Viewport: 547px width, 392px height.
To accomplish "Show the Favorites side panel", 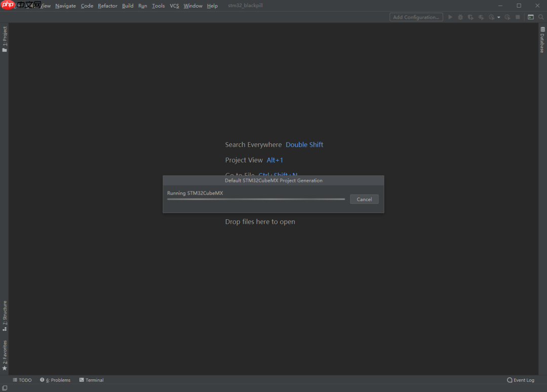I will point(5,355).
